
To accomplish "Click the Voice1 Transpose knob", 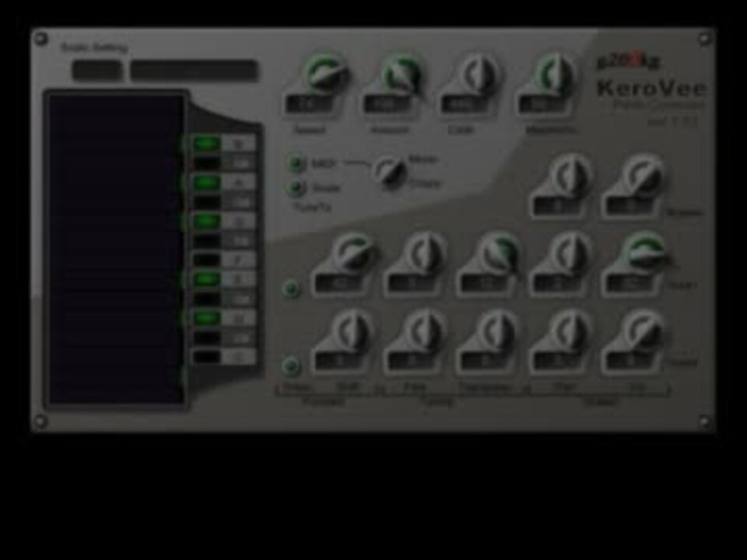I will pos(498,254).
